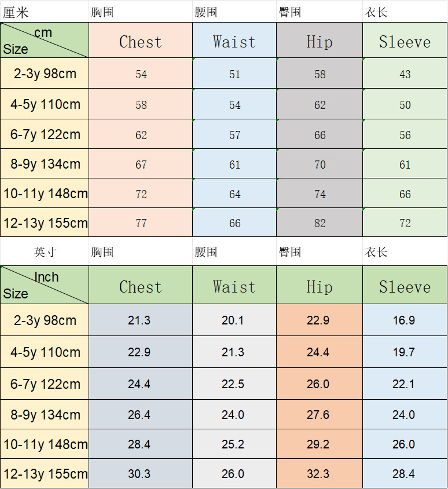Viewport: 448px width, 489px height.
Task: Click the 厘米 label at the top left
Action: coord(16,12)
